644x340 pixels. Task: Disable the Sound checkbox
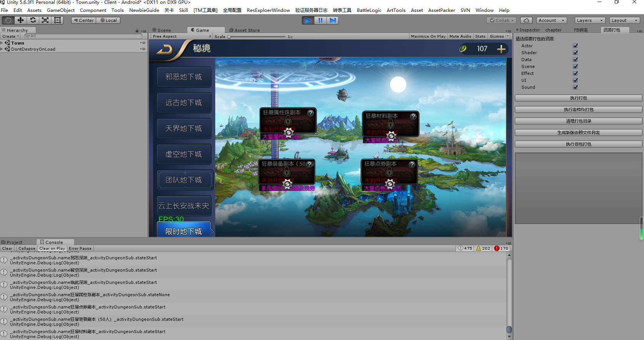tap(575, 87)
